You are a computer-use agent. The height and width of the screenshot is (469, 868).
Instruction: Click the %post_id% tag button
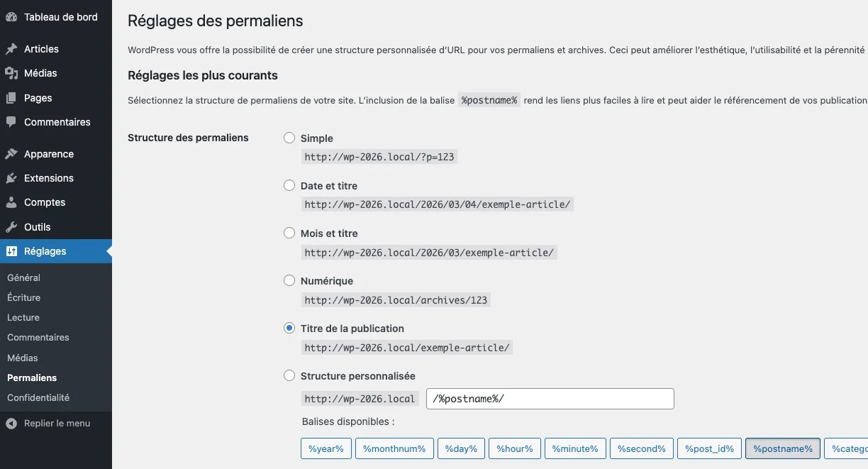tap(710, 449)
